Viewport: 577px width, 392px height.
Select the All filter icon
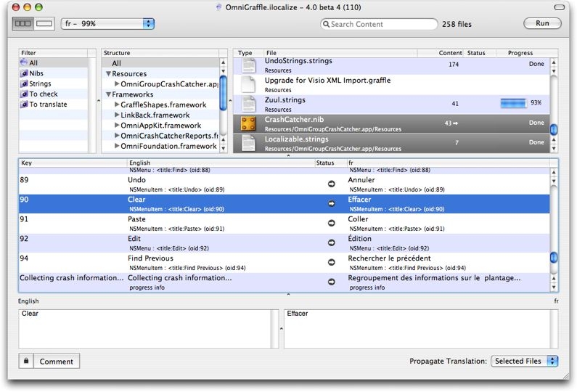click(24, 62)
